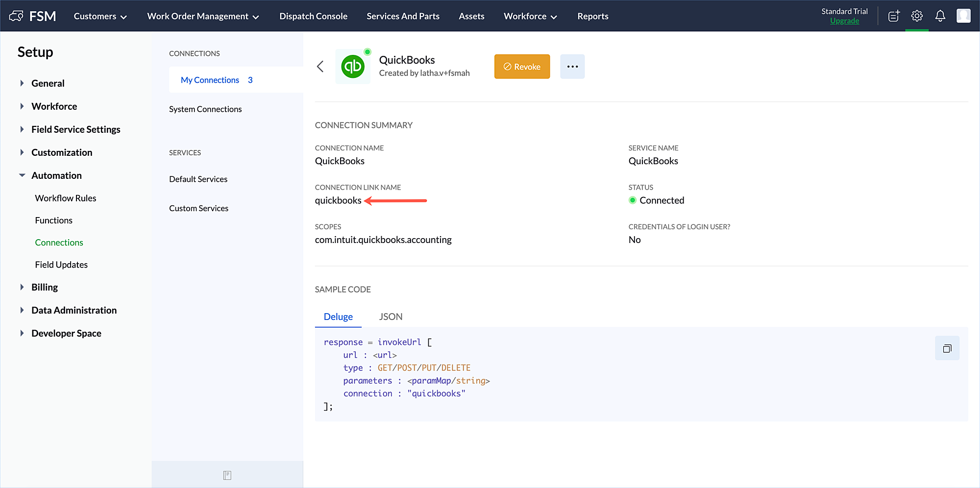
Task: Copy the sample code snippet
Action: point(947,348)
